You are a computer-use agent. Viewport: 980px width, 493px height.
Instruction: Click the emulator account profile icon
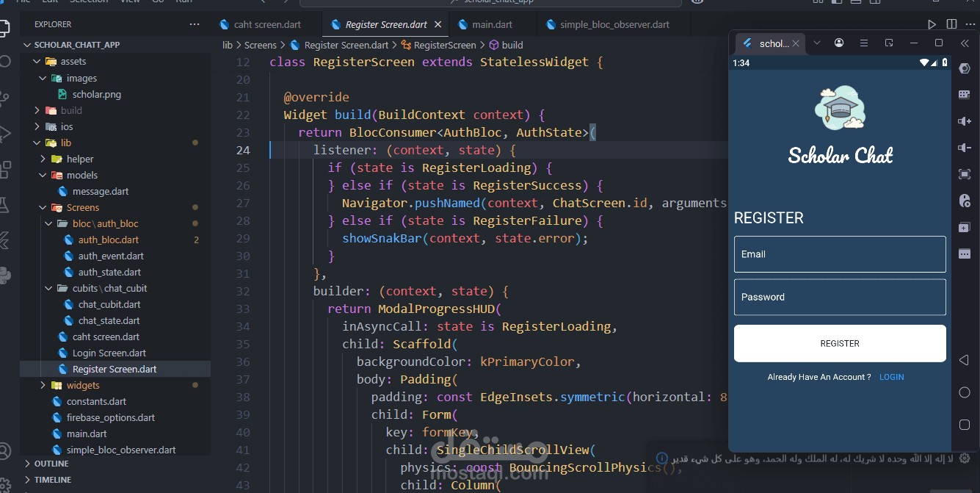[839, 43]
